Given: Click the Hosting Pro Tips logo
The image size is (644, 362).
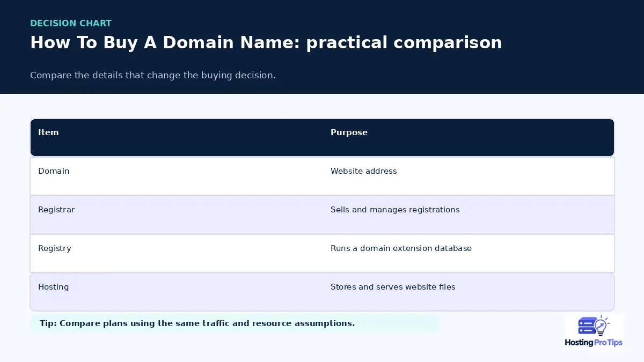Looking at the screenshot, I should pyautogui.click(x=594, y=331).
